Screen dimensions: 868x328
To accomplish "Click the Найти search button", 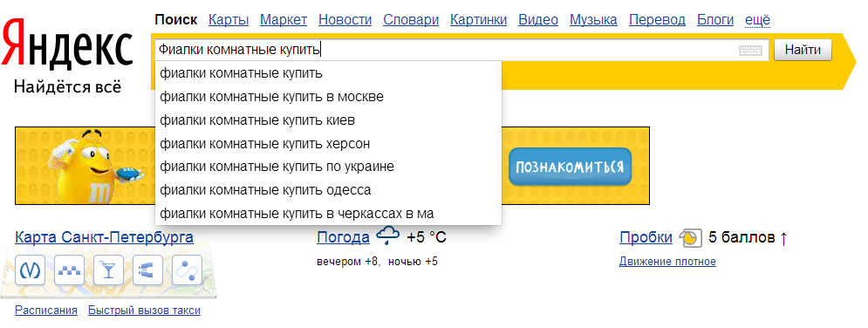I will pyautogui.click(x=803, y=50).
